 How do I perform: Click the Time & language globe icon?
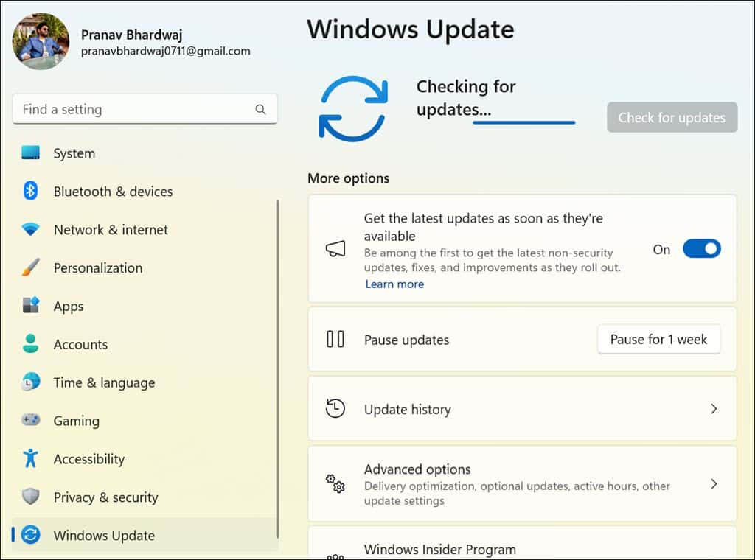tap(31, 382)
